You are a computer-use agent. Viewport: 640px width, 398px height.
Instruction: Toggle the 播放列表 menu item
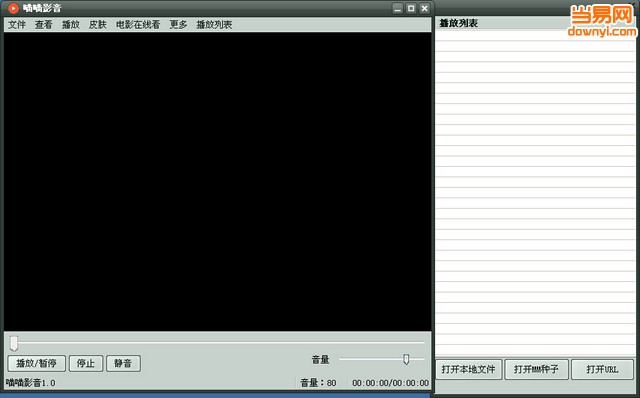[x=214, y=24]
